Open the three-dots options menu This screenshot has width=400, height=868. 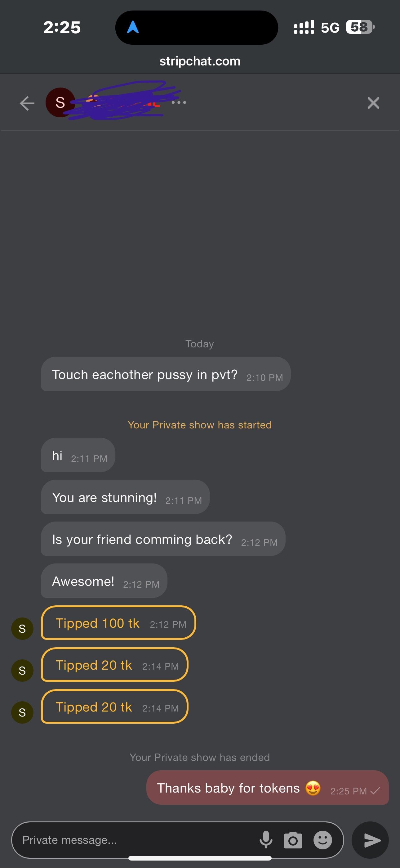tap(179, 102)
